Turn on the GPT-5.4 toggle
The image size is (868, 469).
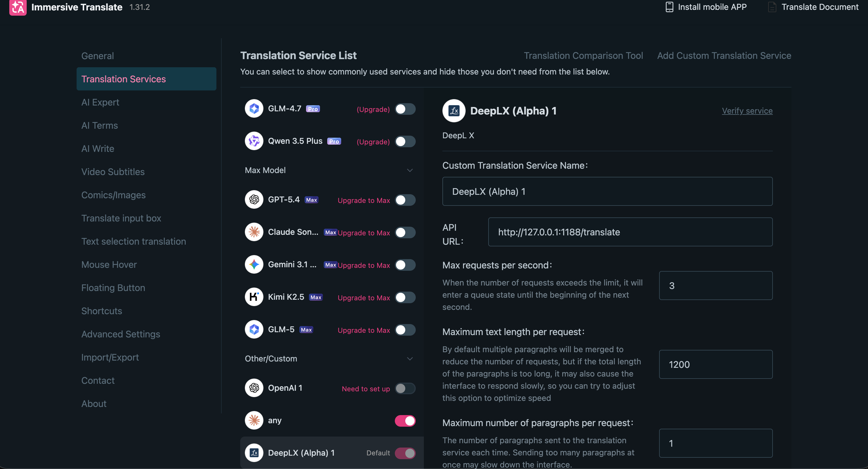pos(405,200)
